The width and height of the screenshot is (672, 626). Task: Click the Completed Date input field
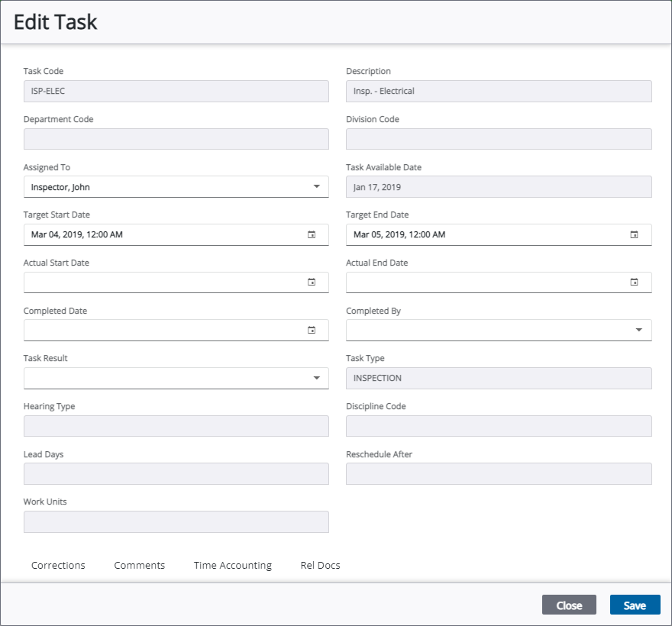pos(153,330)
